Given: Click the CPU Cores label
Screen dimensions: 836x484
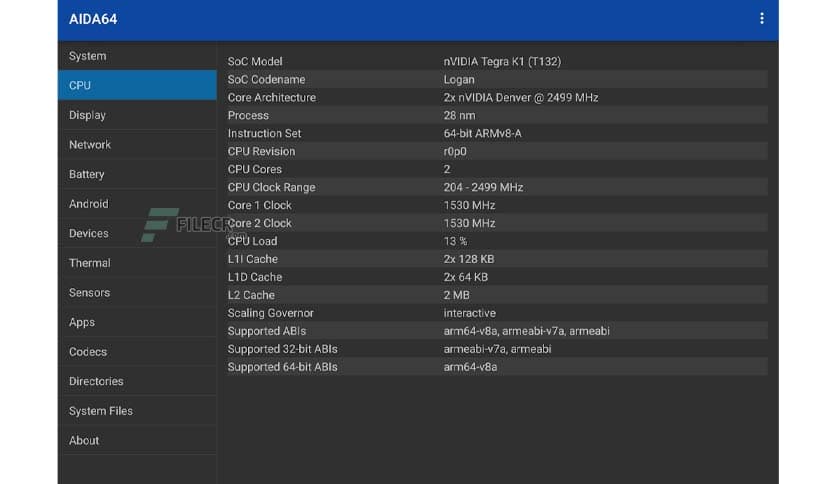Looking at the screenshot, I should point(255,170).
